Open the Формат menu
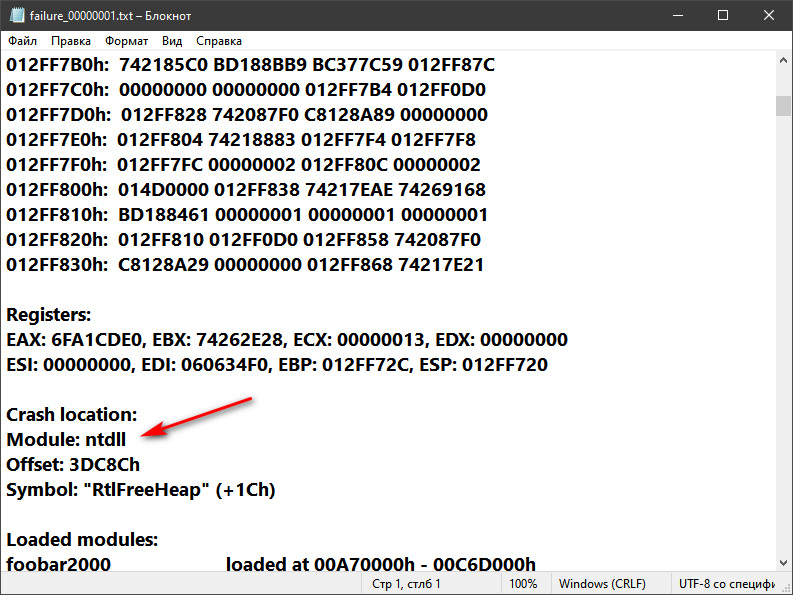This screenshot has height=595, width=793. 126,41
